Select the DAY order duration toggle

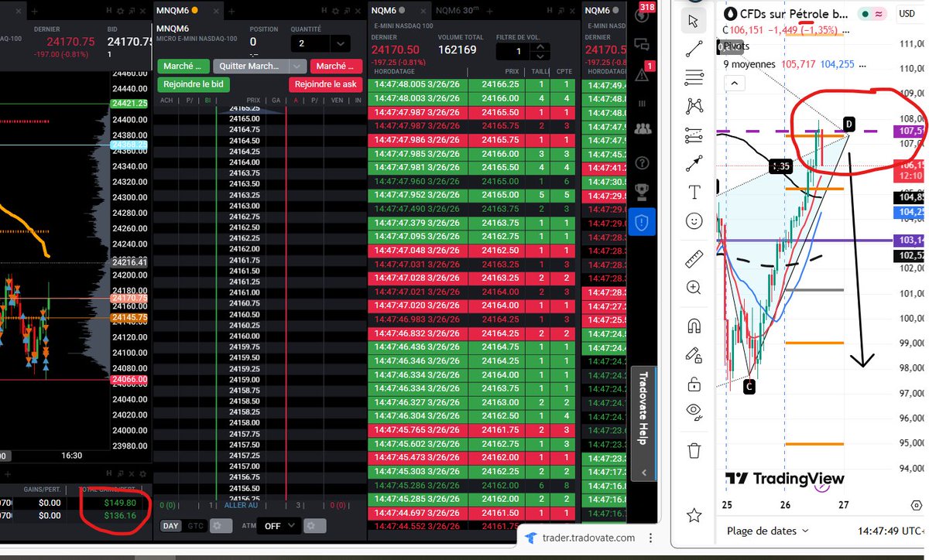[x=172, y=526]
